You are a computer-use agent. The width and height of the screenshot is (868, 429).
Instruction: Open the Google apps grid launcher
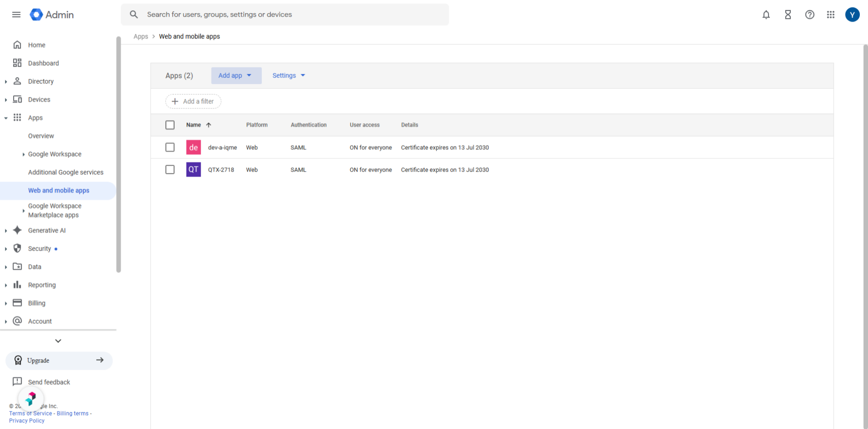tap(830, 14)
